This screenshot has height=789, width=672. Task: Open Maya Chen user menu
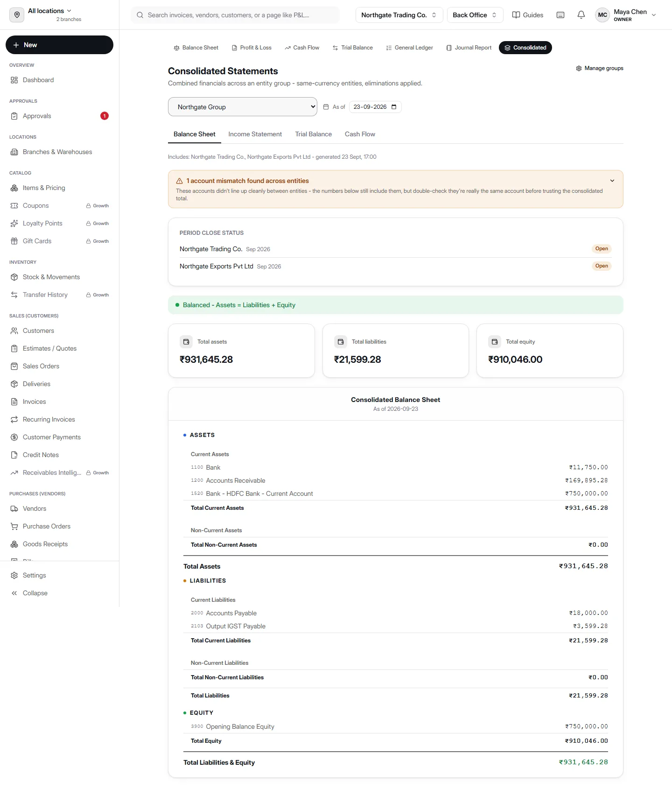coord(626,15)
